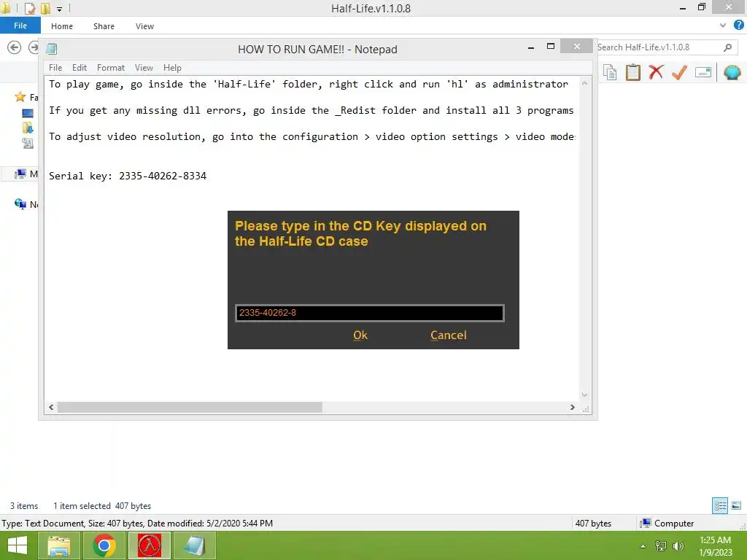
Task: Open the Explorer Home ribbon tab
Action: 62,26
